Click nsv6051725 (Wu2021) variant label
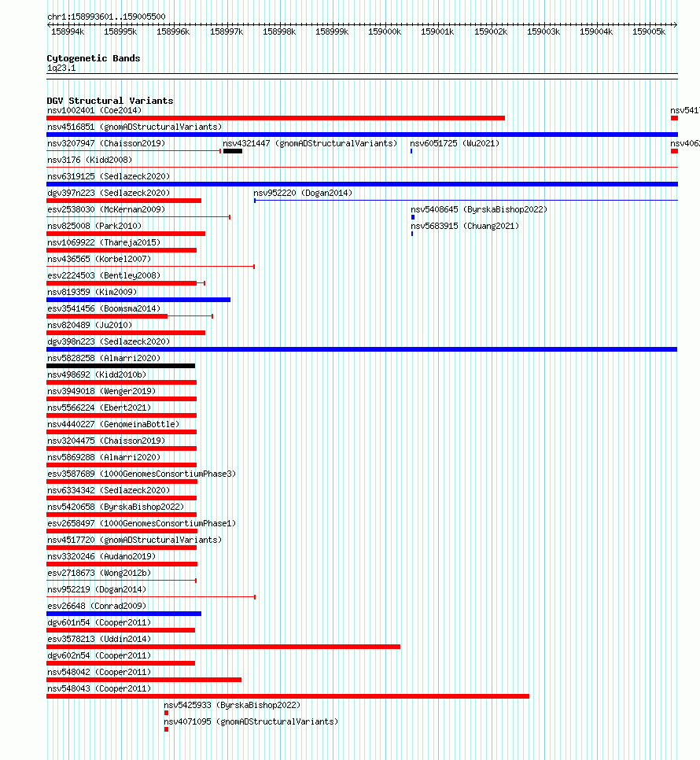The image size is (700, 760). 455,143
